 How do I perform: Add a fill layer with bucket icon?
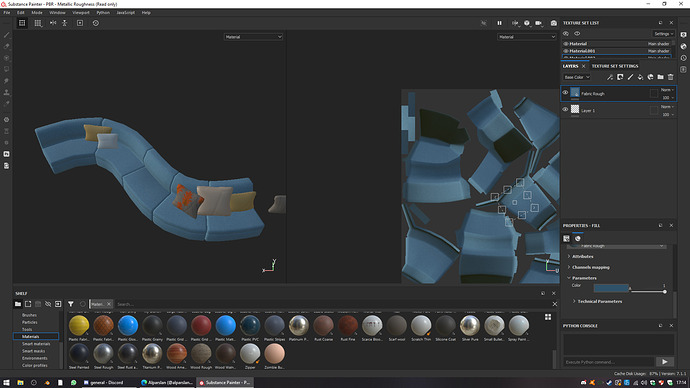click(x=640, y=77)
